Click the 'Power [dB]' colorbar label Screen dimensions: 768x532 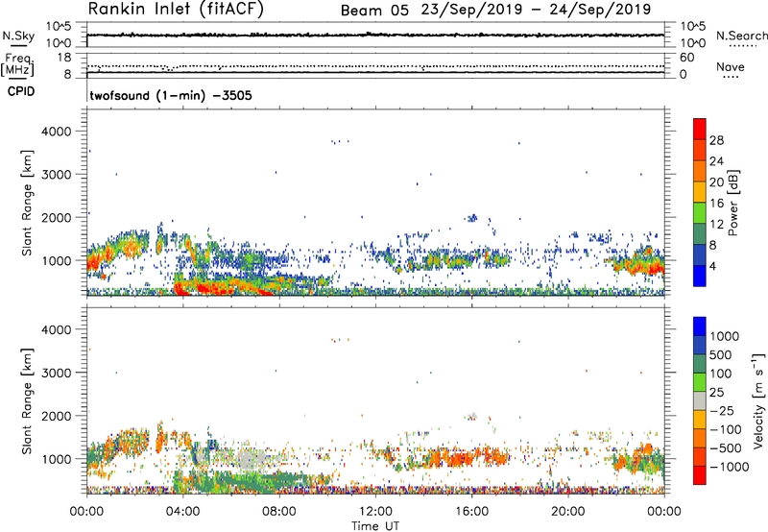(733, 203)
